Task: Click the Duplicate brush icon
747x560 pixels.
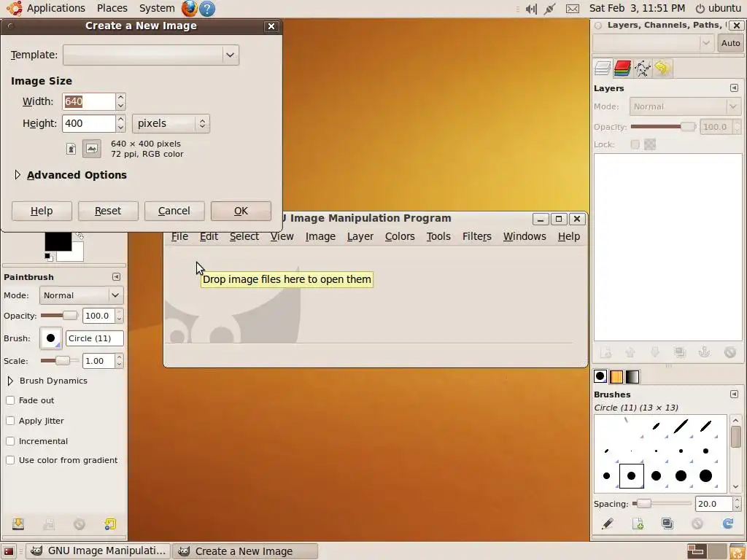Action: point(667,524)
